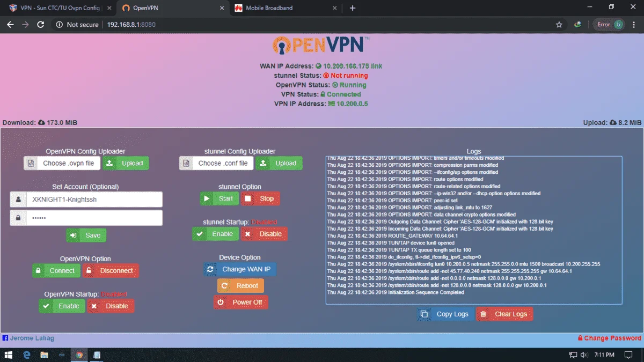Disable OpenVPN at startup
Image resolution: width=644 pixels, height=362 pixels.
111,306
